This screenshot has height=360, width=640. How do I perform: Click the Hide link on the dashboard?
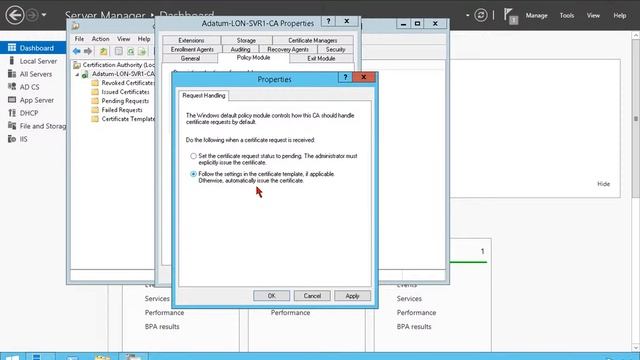coord(604,184)
